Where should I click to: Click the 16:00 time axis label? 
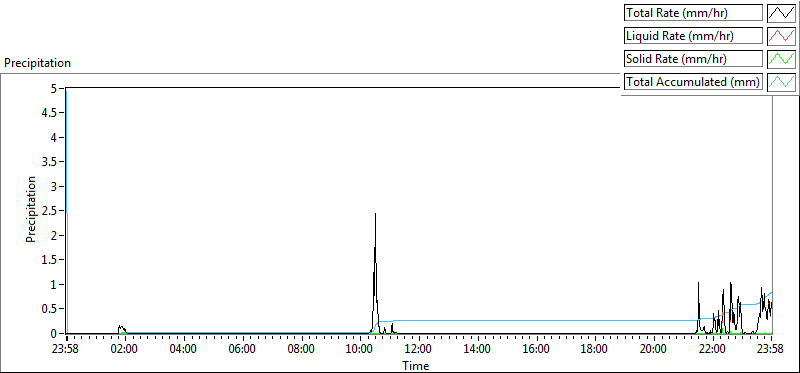[x=536, y=350]
